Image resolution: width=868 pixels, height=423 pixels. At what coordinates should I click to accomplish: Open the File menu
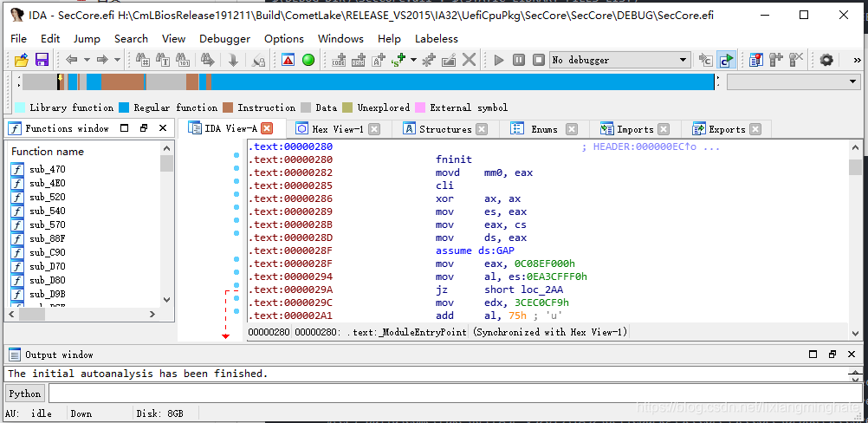click(18, 39)
